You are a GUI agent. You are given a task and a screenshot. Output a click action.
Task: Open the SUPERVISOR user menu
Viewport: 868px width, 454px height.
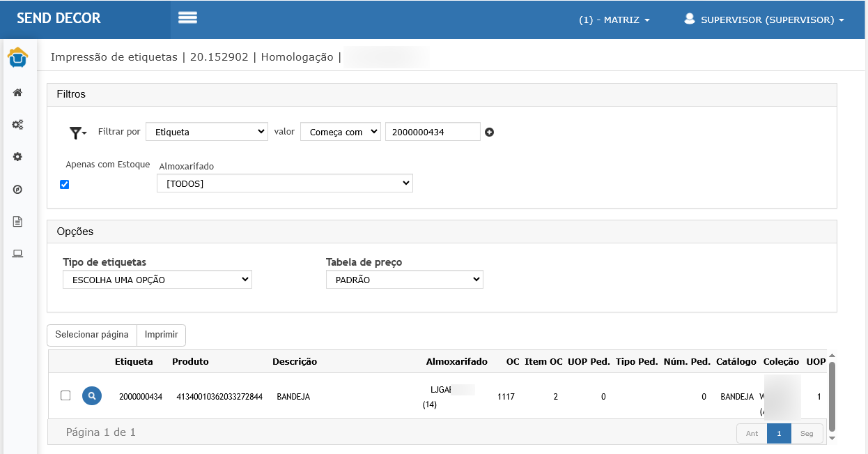765,20
